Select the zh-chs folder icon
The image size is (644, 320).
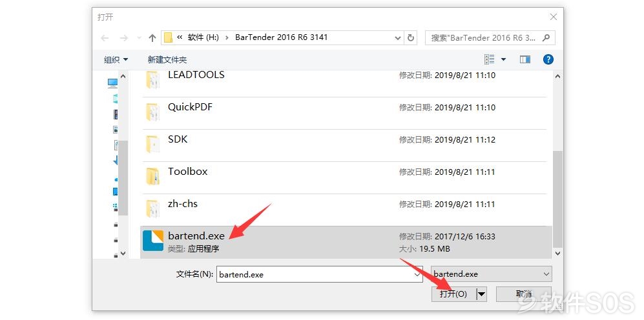coord(153,208)
